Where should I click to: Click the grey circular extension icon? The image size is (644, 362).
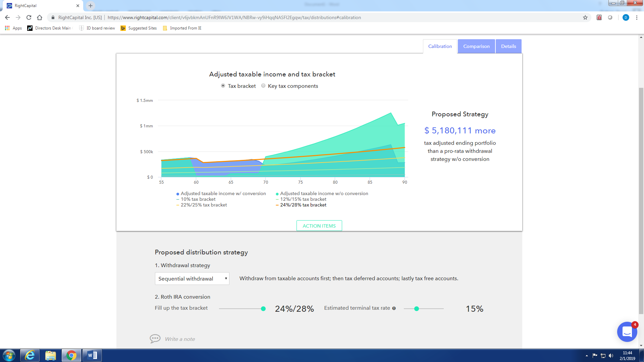(610, 17)
